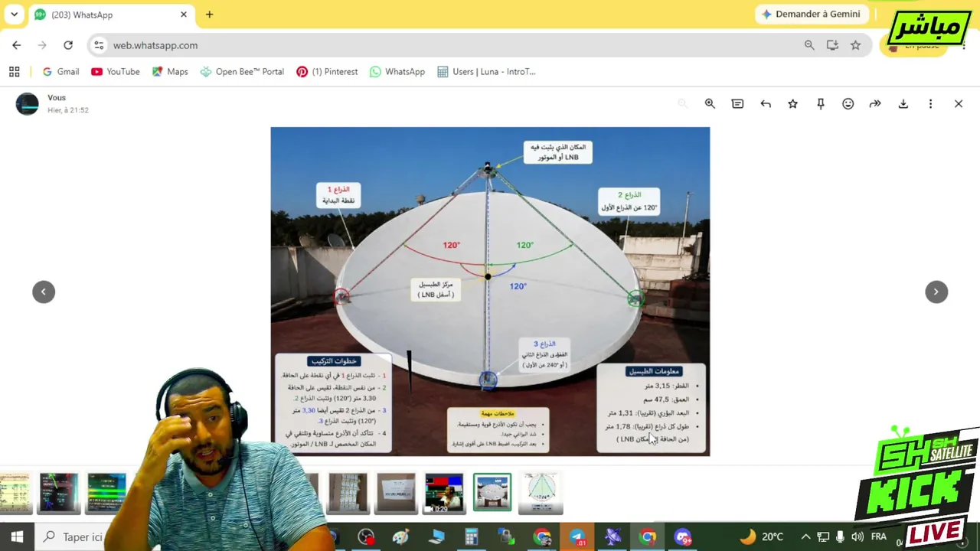
Task: Open a new browser tab
Action: point(209,15)
